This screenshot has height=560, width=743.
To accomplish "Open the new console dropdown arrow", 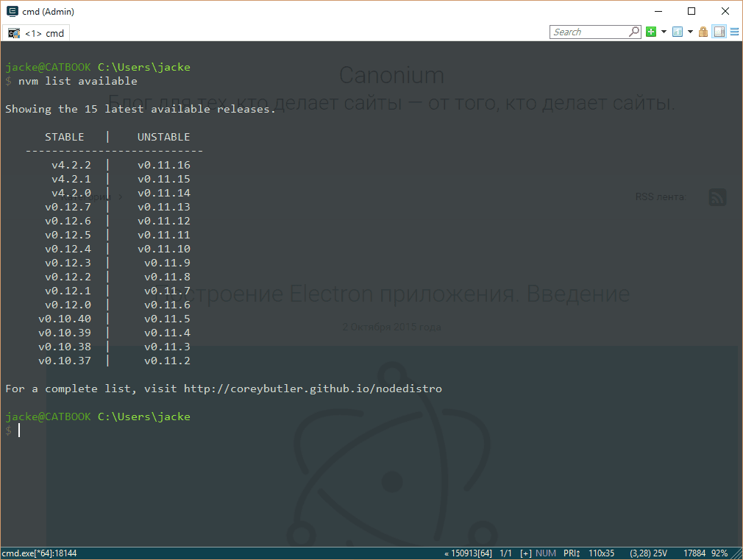I will pos(664,32).
